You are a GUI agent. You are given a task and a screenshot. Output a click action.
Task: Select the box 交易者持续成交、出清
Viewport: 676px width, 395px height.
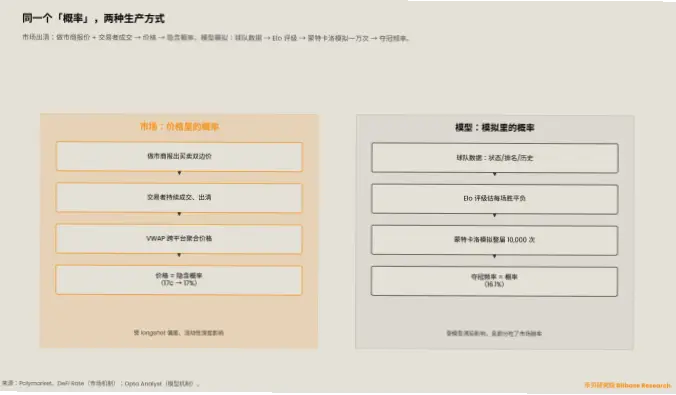click(179, 198)
